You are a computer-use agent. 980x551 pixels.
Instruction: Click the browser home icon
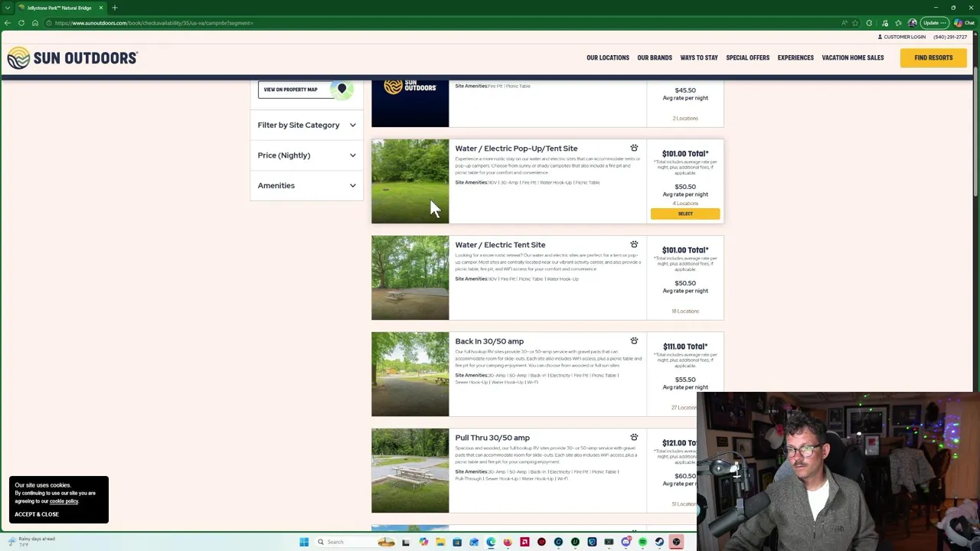(x=35, y=23)
